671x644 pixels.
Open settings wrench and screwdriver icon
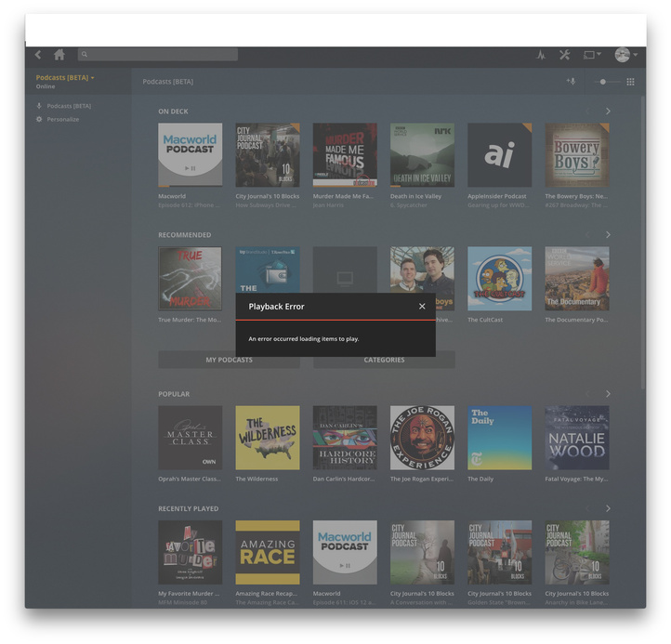click(564, 55)
